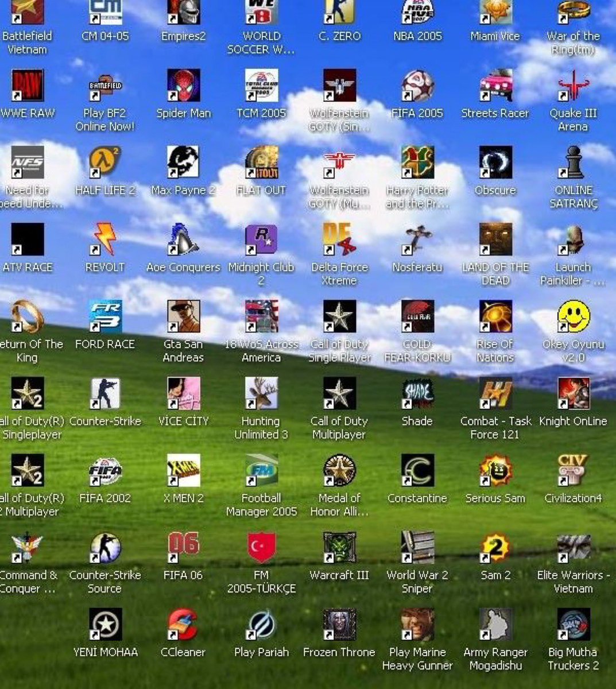Select Big Mutha Truckers 2 icon
The image size is (616, 689).
[x=574, y=624]
